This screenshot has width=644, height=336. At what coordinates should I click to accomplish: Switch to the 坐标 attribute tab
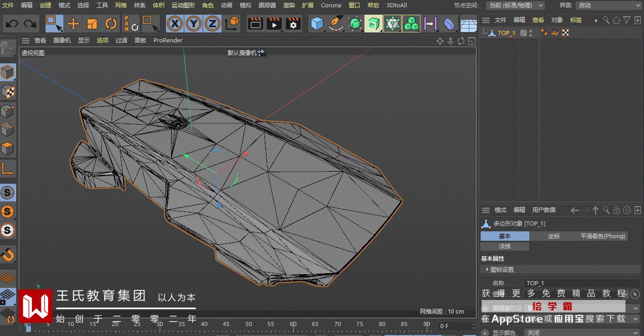tap(553, 236)
